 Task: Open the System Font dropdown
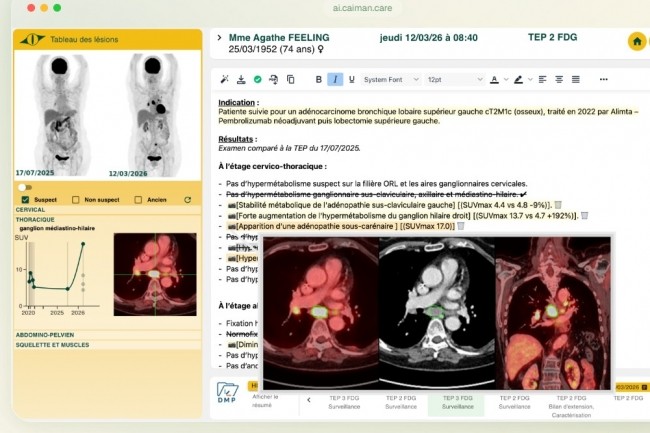pos(391,80)
